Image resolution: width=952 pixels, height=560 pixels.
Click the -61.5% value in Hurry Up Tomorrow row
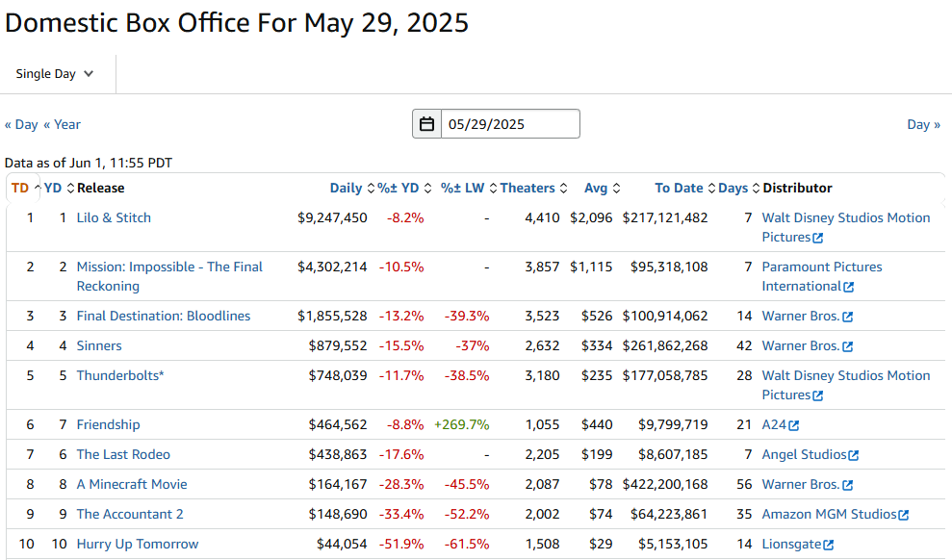click(466, 544)
